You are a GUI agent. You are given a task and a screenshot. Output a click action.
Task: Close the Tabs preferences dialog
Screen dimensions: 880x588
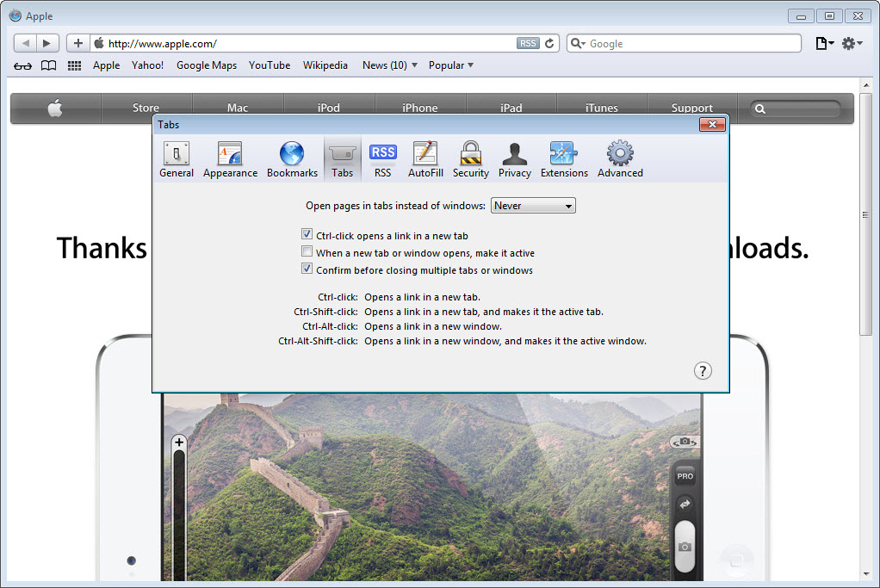[x=712, y=125]
